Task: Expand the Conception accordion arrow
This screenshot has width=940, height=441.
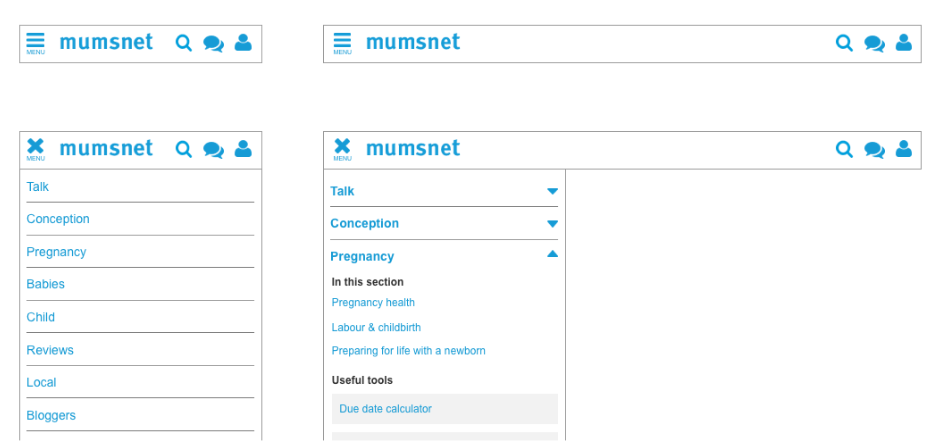Action: [x=553, y=224]
